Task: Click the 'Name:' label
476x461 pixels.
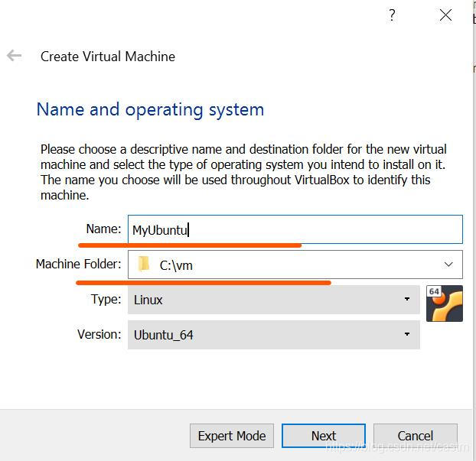Action: (x=103, y=229)
